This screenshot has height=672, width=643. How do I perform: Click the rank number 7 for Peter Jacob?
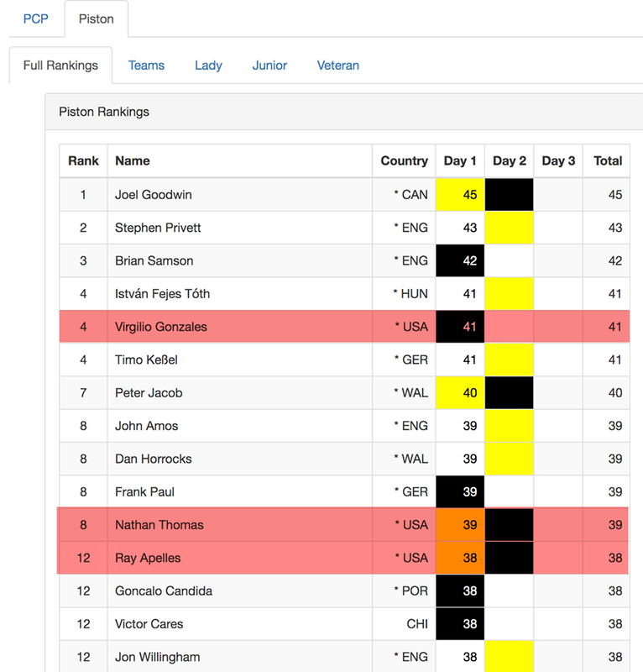(83, 392)
